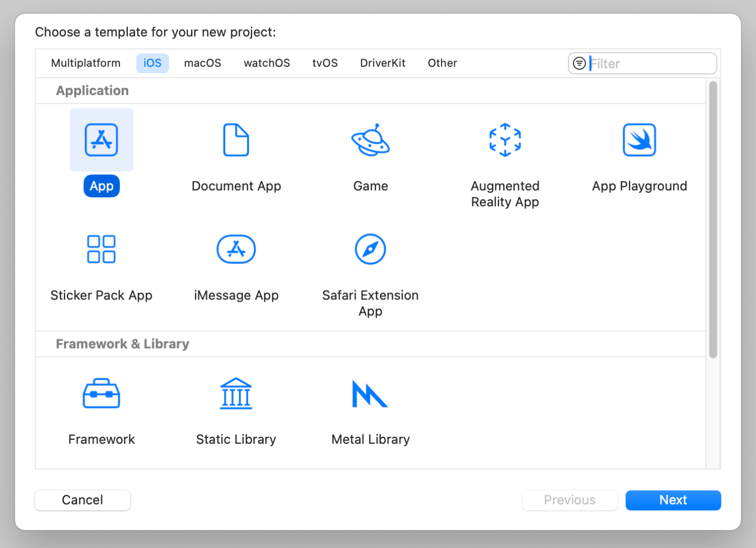Image resolution: width=756 pixels, height=548 pixels.
Task: Choose the Safari Extension App compass icon
Action: point(370,249)
